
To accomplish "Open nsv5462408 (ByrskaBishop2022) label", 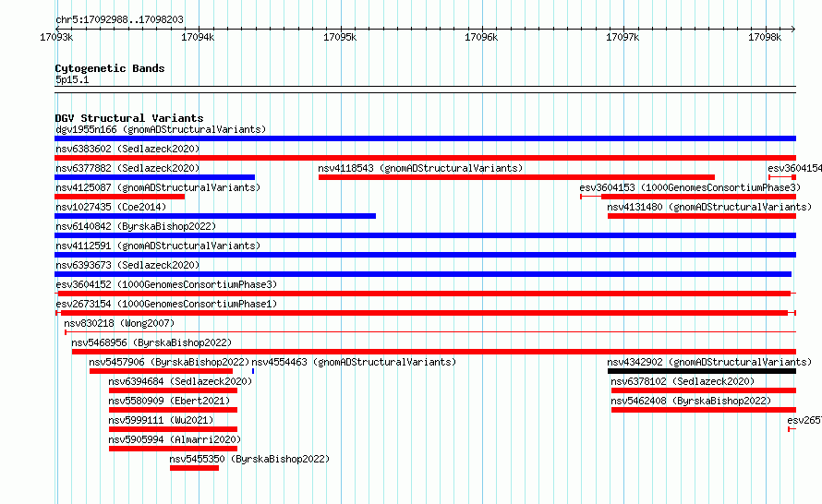I will (691, 401).
